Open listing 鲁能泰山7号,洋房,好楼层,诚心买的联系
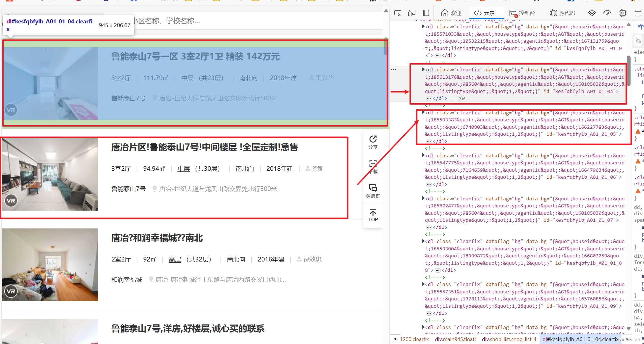The height and width of the screenshot is (344, 644). (188, 328)
